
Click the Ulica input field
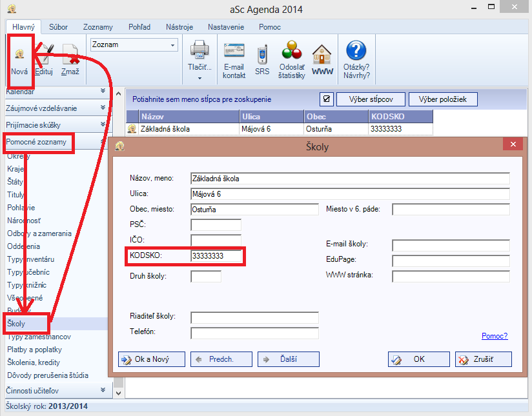pyautogui.click(x=350, y=194)
